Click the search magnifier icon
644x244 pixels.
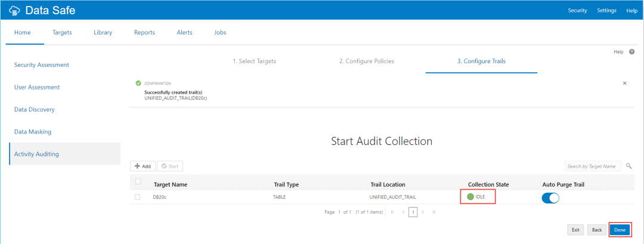(628, 166)
